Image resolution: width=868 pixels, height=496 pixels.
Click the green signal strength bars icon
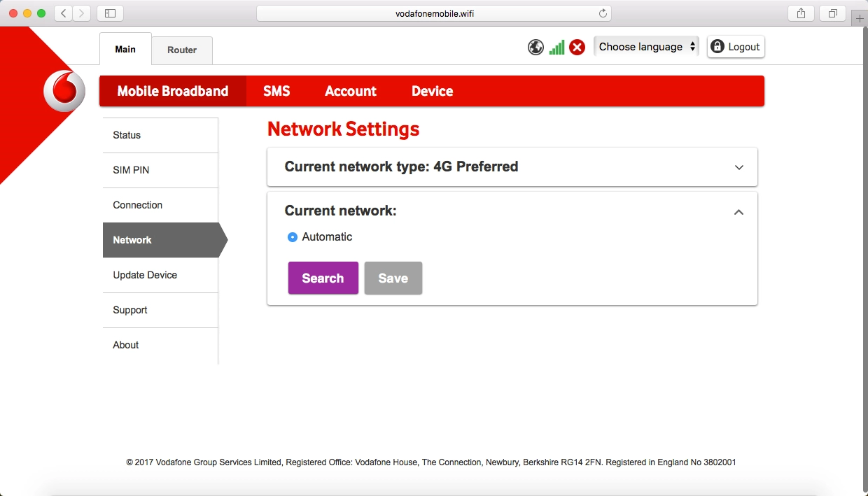click(x=556, y=48)
